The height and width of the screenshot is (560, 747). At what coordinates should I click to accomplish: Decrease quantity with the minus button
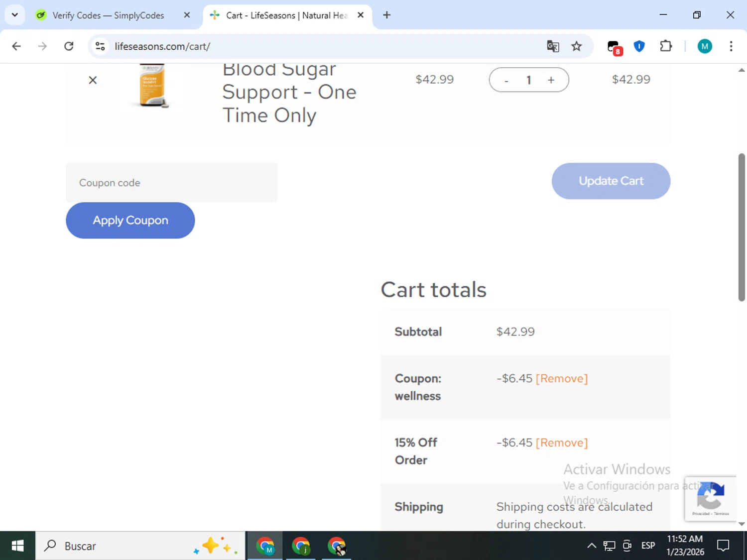point(506,80)
